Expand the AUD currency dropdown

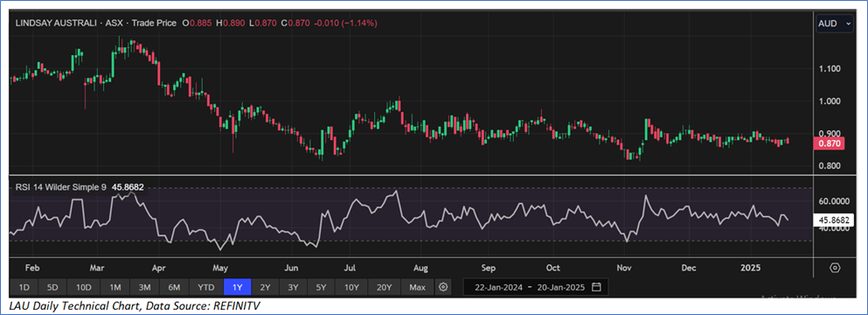click(x=834, y=24)
